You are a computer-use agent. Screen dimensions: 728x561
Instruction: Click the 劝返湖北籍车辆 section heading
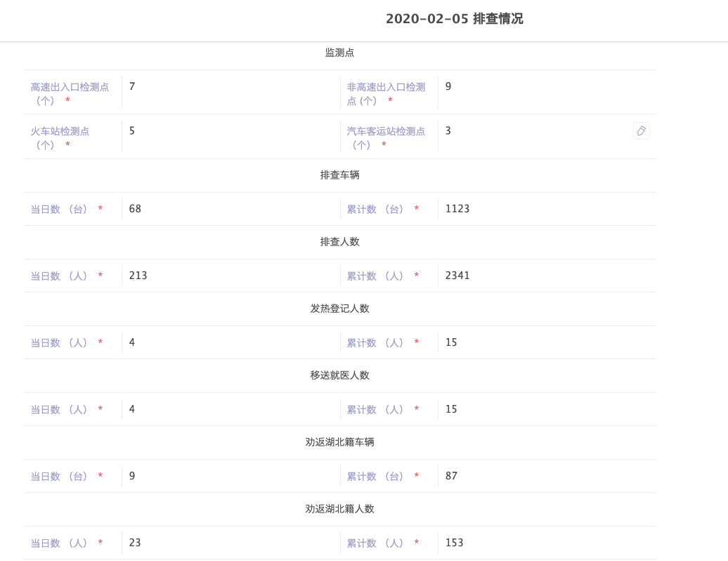pos(339,443)
